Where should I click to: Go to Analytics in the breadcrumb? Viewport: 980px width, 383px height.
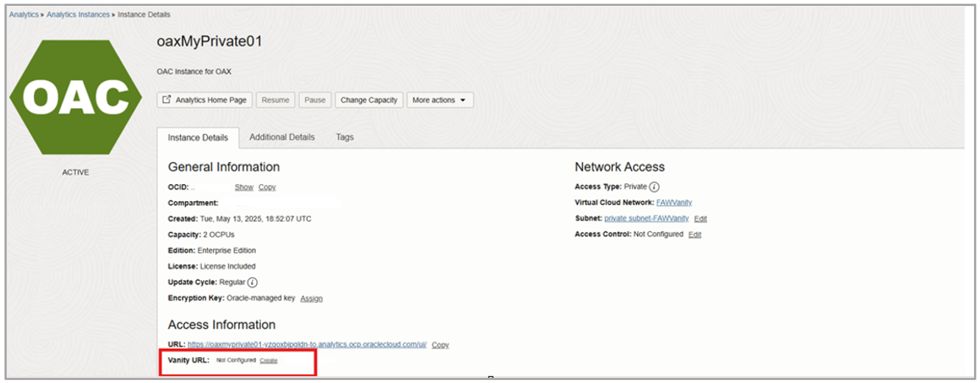pyautogui.click(x=24, y=15)
